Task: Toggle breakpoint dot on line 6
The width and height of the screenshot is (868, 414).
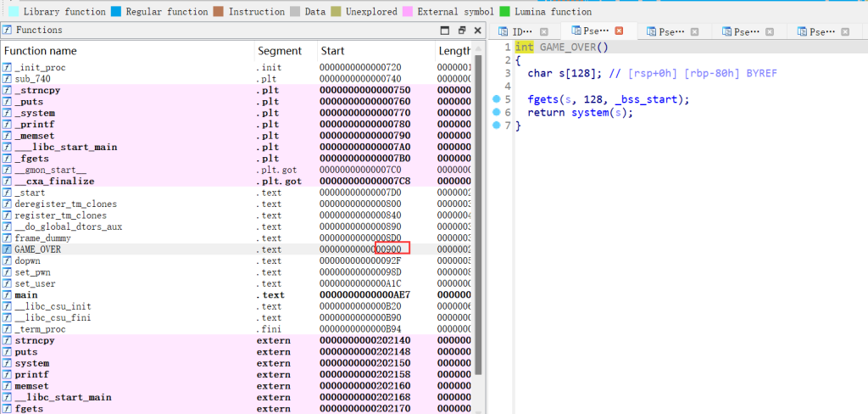Action: coord(497,113)
